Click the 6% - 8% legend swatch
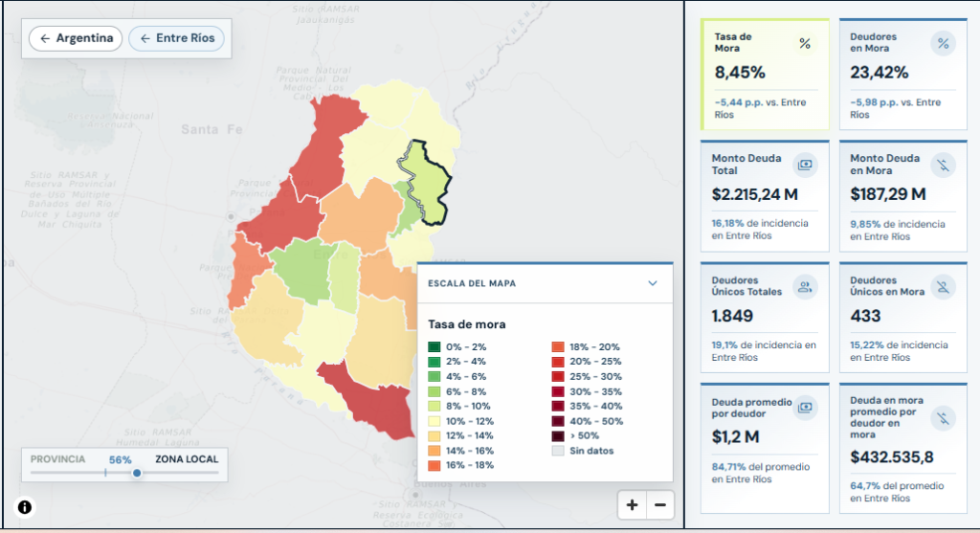Image resolution: width=980 pixels, height=533 pixels. [x=434, y=391]
